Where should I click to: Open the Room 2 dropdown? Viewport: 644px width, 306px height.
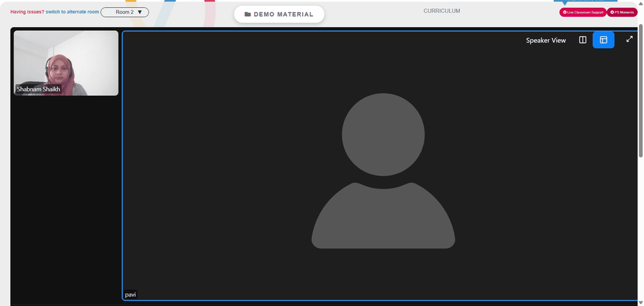tap(125, 12)
